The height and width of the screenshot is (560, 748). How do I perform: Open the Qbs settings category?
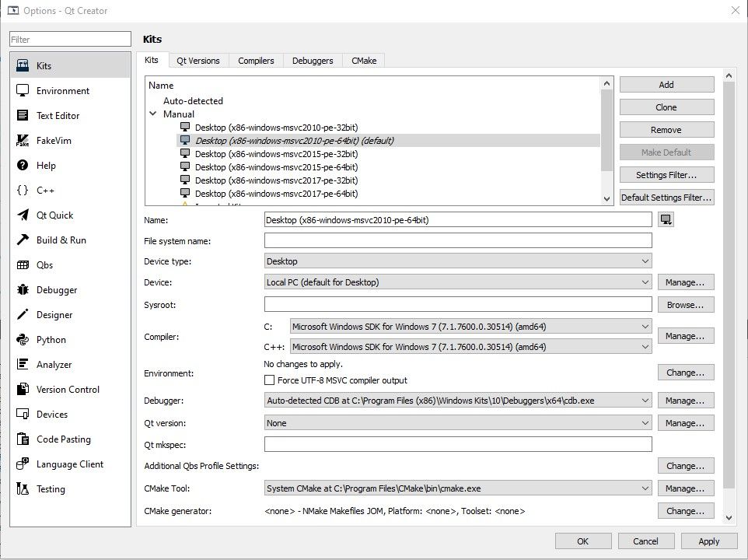pos(70,264)
